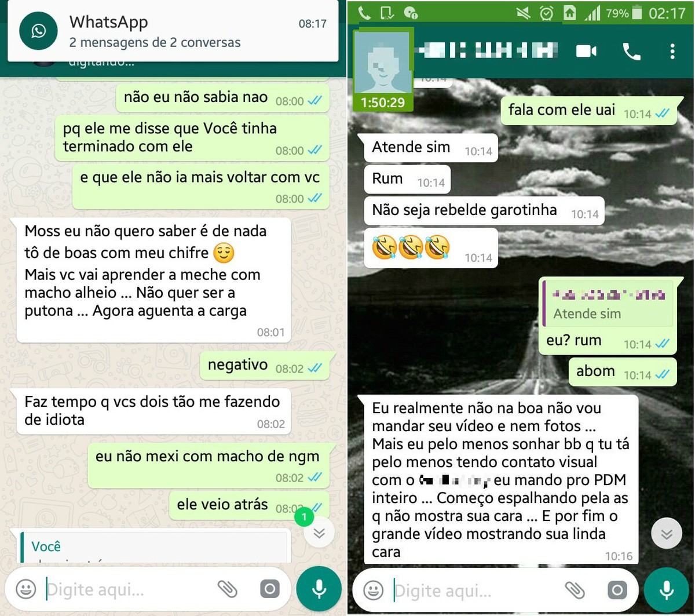Viewport: 695px width, 616px height.
Task: Tap scroll-down chevron in right chat
Action: coord(667,534)
